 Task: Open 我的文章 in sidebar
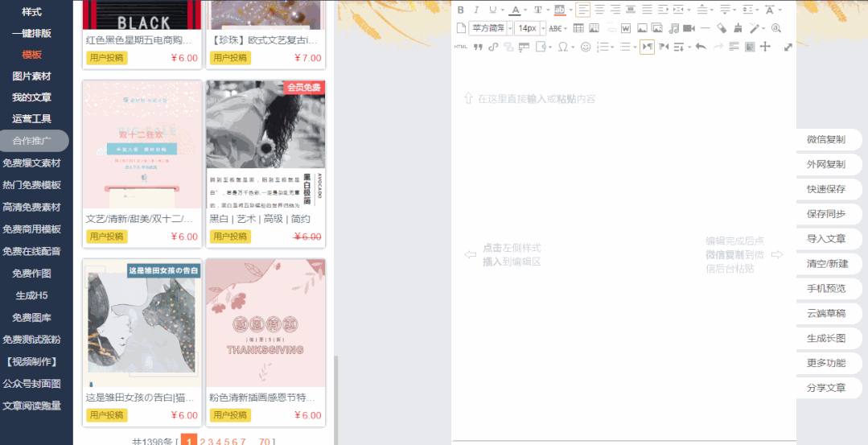(x=31, y=97)
